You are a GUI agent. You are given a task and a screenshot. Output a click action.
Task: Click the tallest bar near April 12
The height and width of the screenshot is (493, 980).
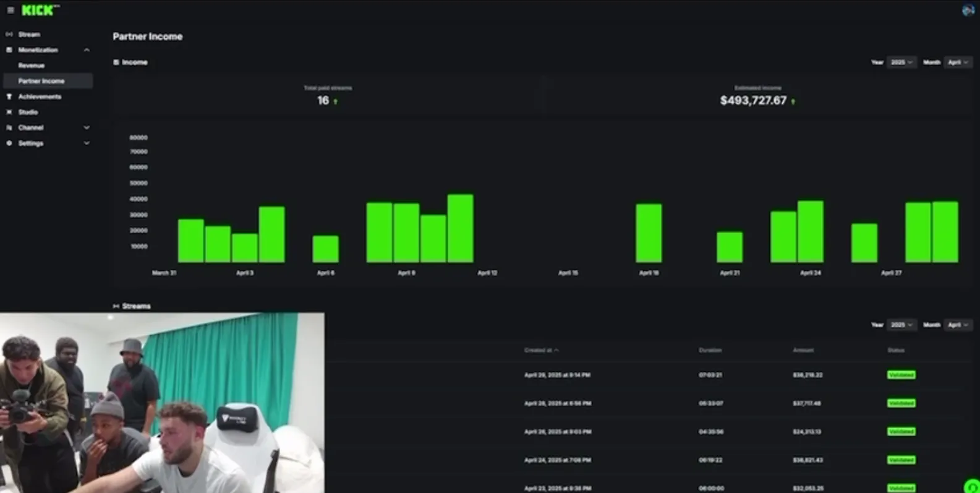point(460,229)
